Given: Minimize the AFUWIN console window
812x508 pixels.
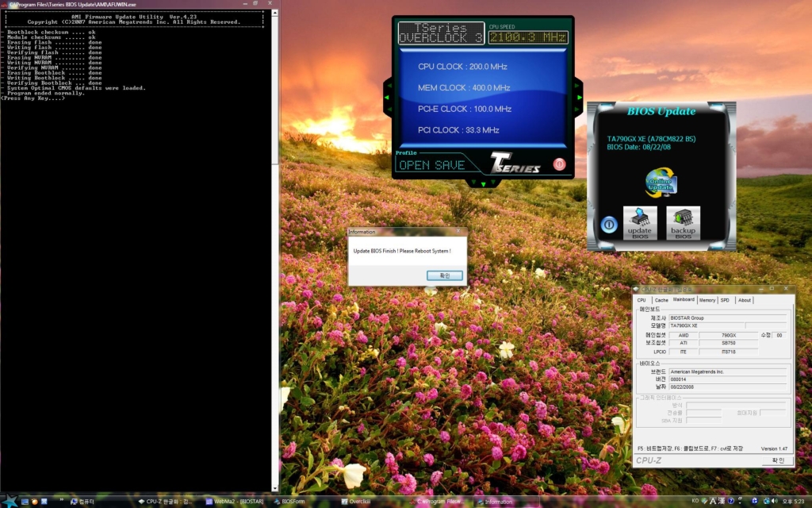Looking at the screenshot, I should tap(245, 4).
